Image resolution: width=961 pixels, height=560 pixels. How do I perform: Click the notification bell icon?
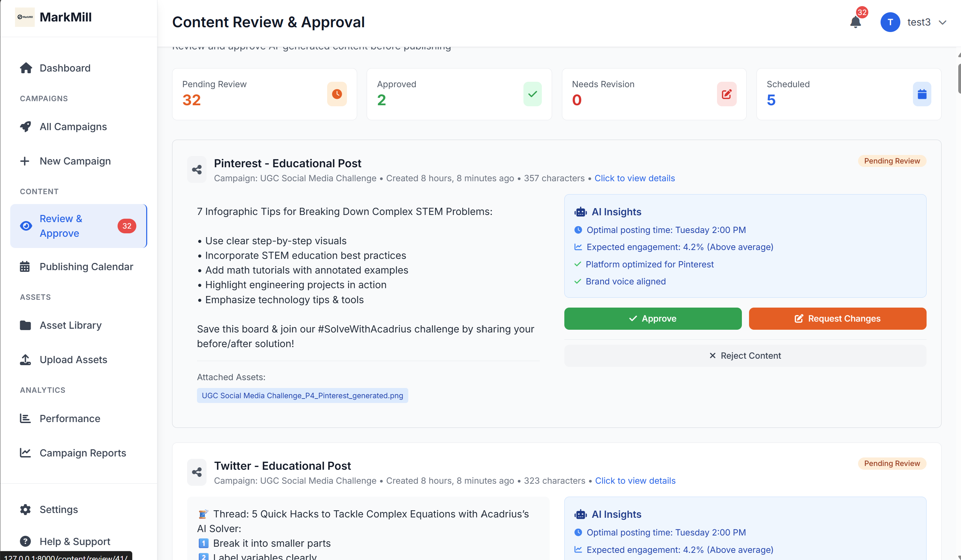855,22
